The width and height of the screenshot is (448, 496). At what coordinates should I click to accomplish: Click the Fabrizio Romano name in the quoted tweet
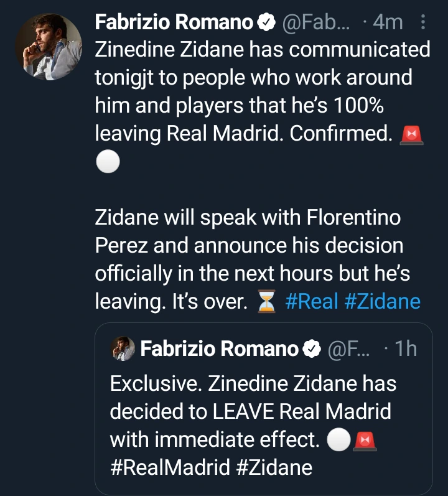pos(219,350)
